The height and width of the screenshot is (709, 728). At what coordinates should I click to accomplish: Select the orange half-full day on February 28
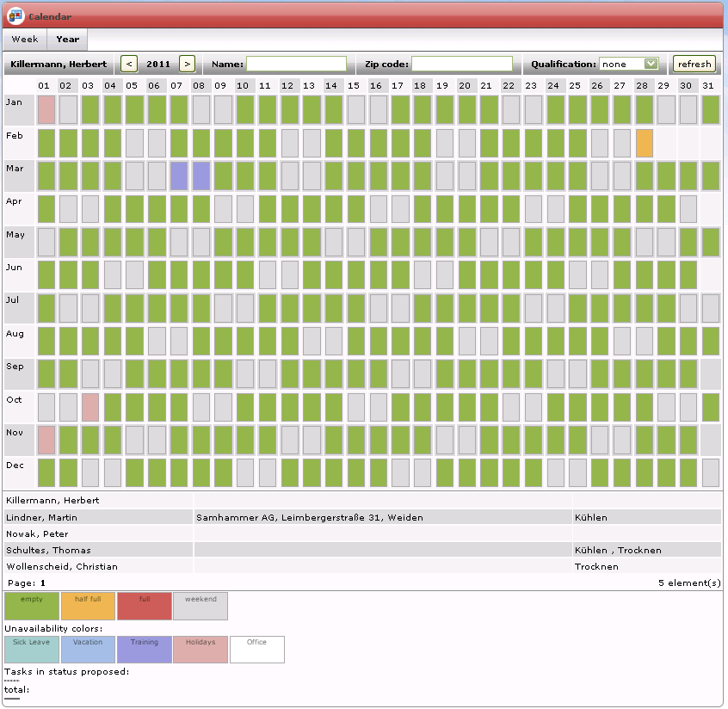tap(645, 143)
